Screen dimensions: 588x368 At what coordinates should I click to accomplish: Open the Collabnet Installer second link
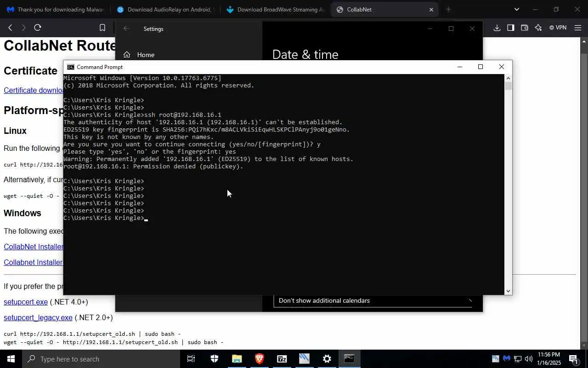pos(33,262)
